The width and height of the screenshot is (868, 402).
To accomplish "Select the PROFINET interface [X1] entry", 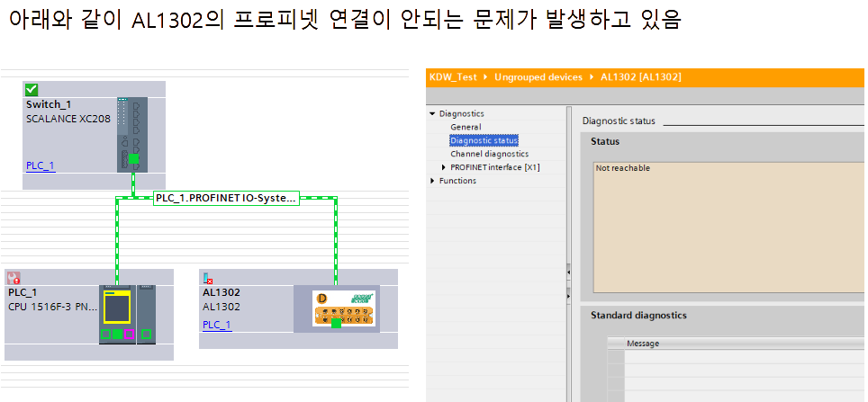I will [x=495, y=167].
